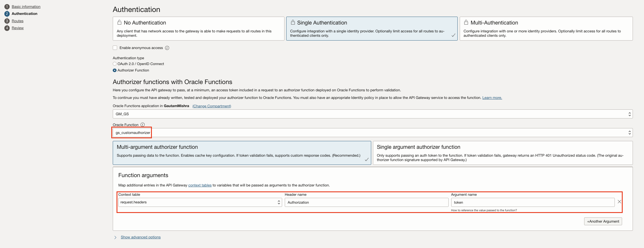The image size is (644, 248).
Task: Click the Header name Authorization input field
Action: (366, 202)
